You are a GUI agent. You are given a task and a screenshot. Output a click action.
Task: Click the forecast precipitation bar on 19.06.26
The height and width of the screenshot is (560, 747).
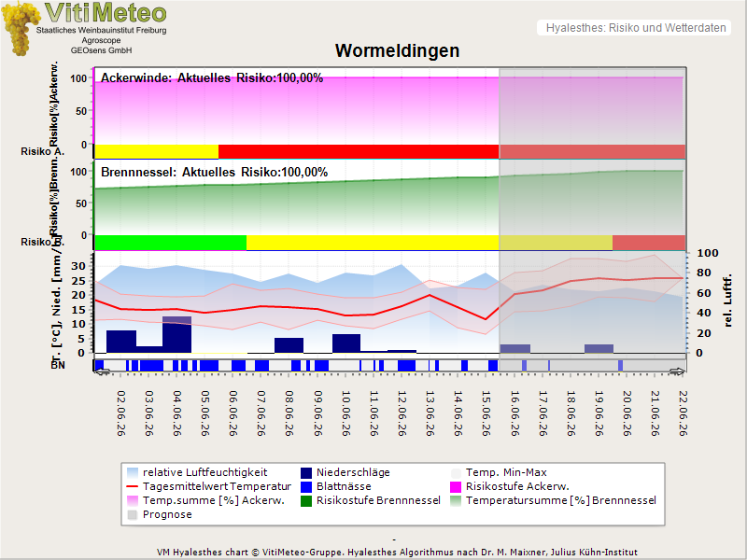pyautogui.click(x=599, y=348)
